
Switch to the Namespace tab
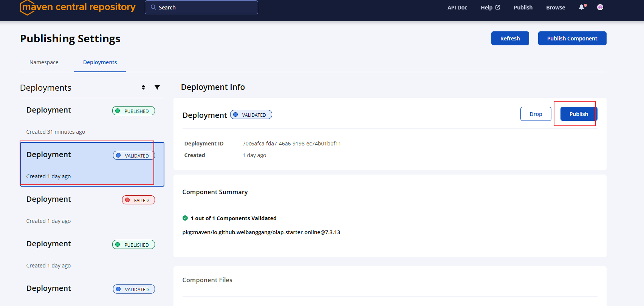pyautogui.click(x=44, y=62)
